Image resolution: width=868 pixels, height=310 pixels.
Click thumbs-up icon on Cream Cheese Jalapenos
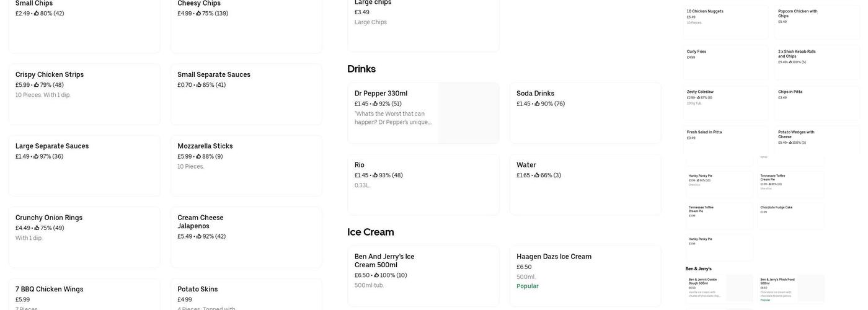point(199,237)
